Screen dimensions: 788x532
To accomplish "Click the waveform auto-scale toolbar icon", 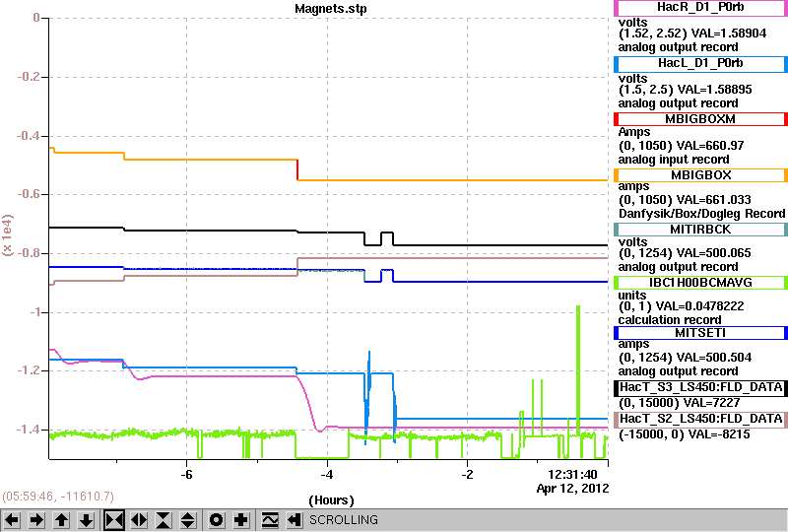I will point(270,520).
